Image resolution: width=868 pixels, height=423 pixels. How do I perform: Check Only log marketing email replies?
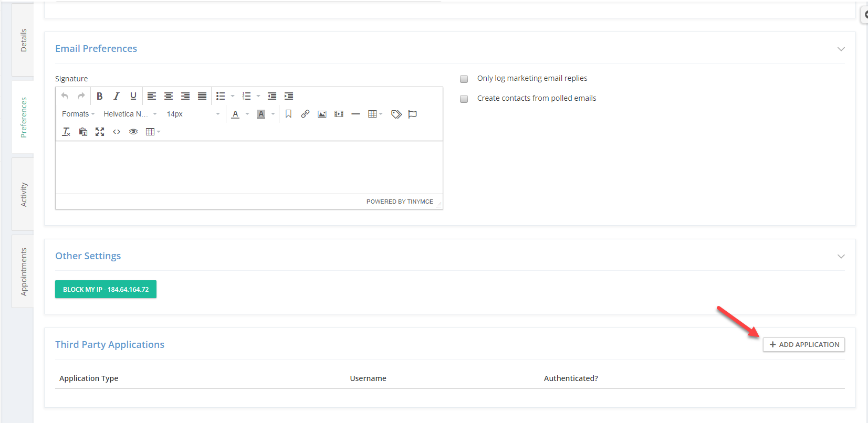coord(464,79)
